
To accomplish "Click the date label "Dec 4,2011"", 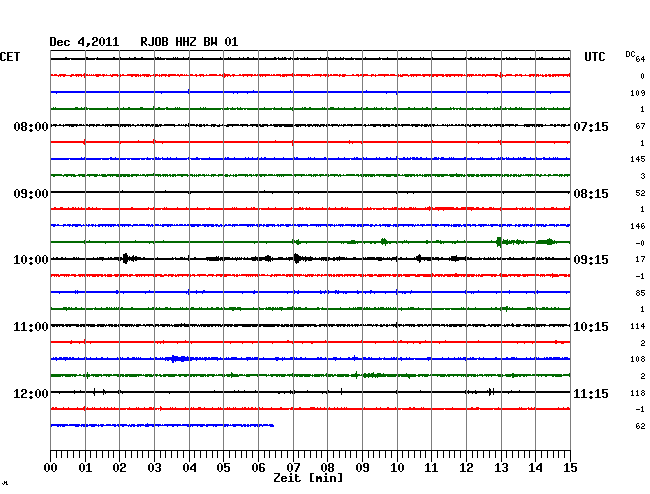I will [84, 42].
